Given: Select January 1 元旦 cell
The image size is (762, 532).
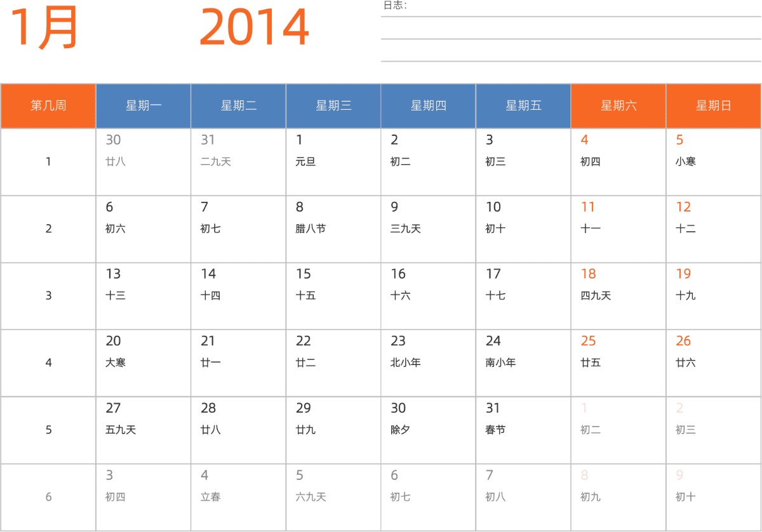Looking at the screenshot, I should tap(333, 162).
